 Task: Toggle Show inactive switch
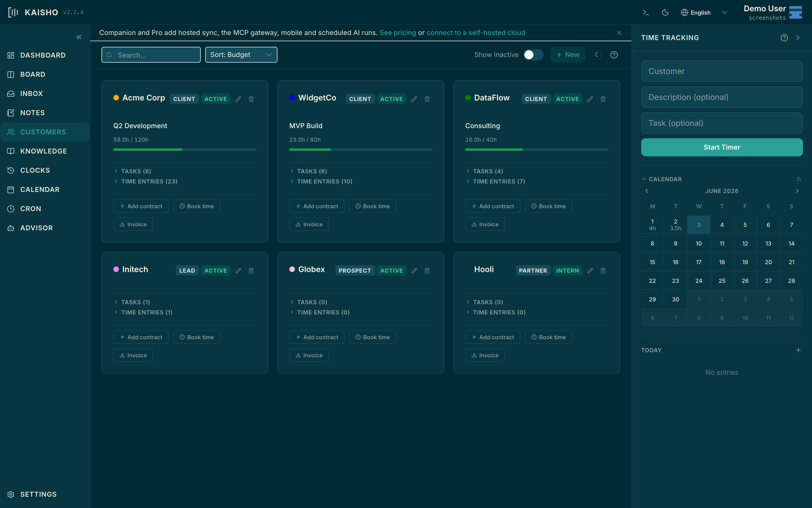point(533,55)
